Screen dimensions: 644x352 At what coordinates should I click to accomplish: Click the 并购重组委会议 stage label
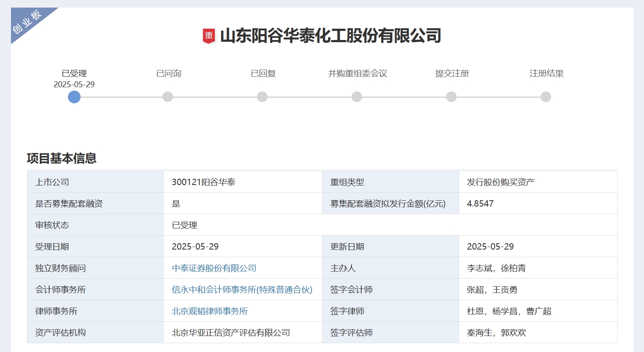click(x=358, y=73)
